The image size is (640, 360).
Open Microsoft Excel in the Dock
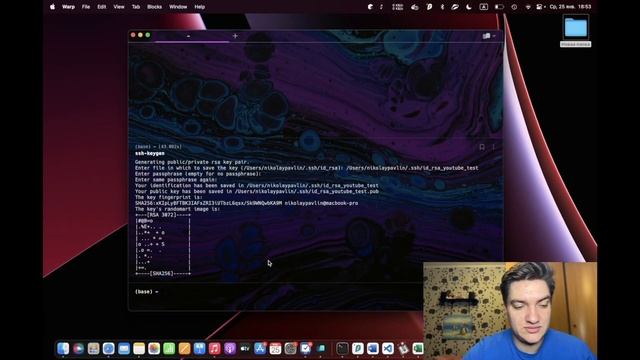pos(418,348)
